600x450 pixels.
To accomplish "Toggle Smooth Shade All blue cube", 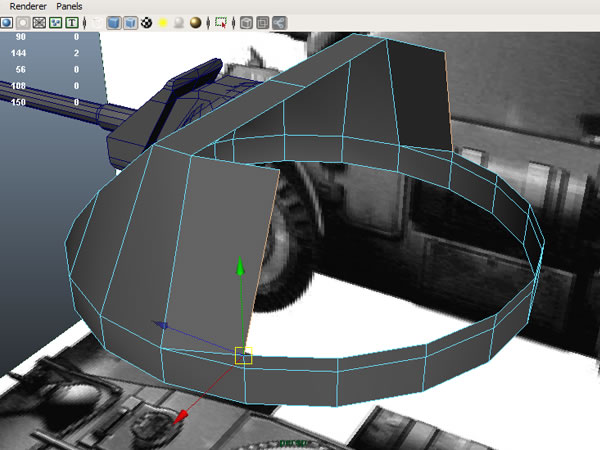I will (x=114, y=23).
